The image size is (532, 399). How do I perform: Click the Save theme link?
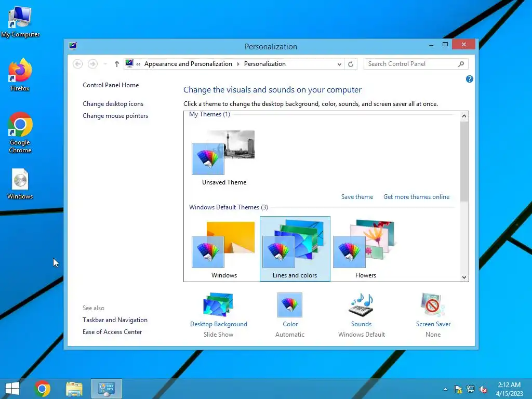point(357,197)
